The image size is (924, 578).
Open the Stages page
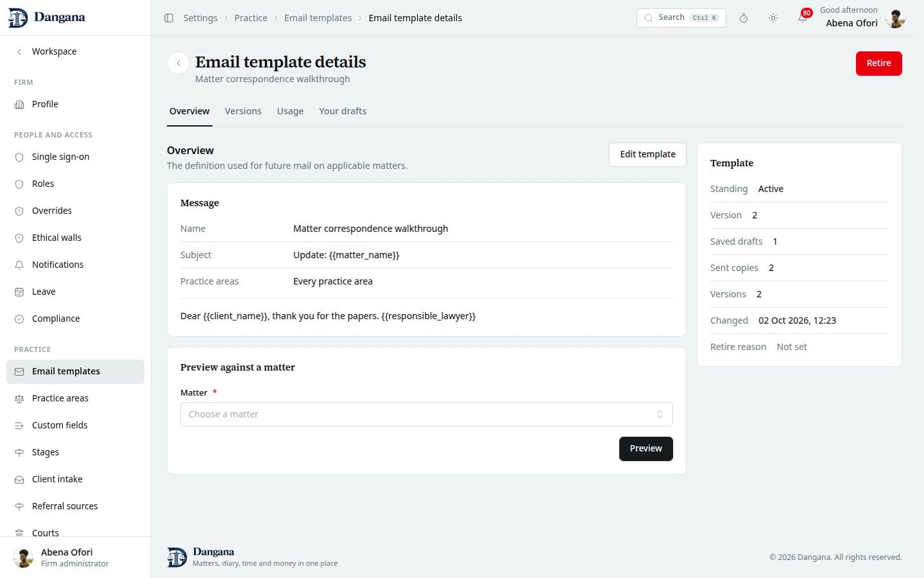coord(75,452)
